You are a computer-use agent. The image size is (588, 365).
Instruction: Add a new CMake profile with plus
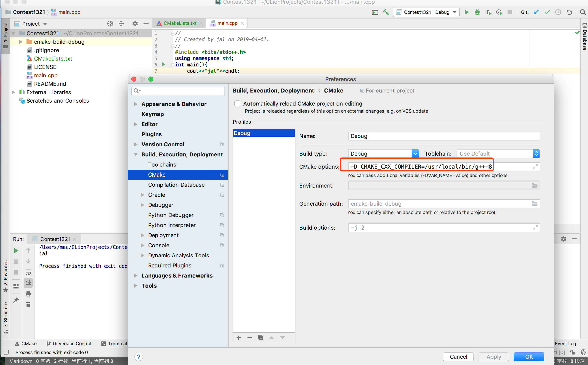coord(239,337)
